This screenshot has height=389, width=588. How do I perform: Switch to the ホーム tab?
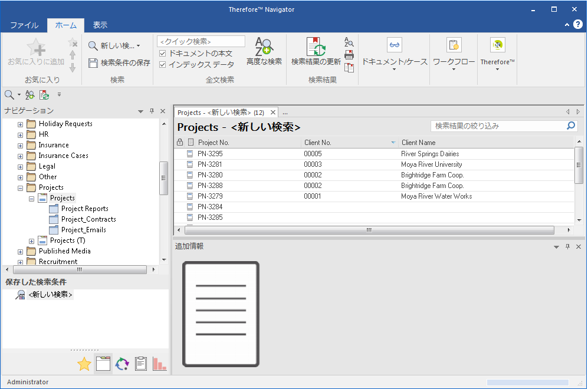pos(65,25)
